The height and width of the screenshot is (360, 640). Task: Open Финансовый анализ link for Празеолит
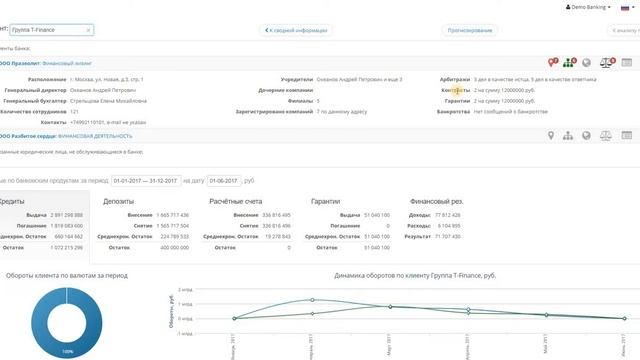point(67,63)
